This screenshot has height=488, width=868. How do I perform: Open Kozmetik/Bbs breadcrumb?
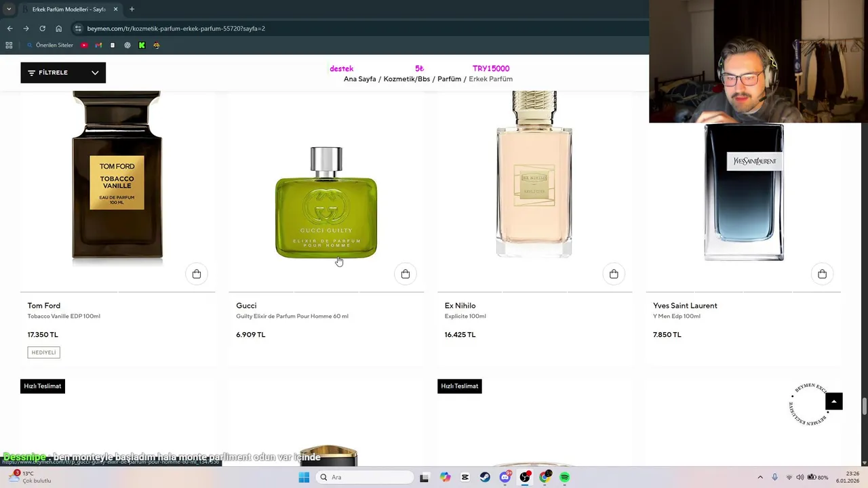[x=407, y=79]
